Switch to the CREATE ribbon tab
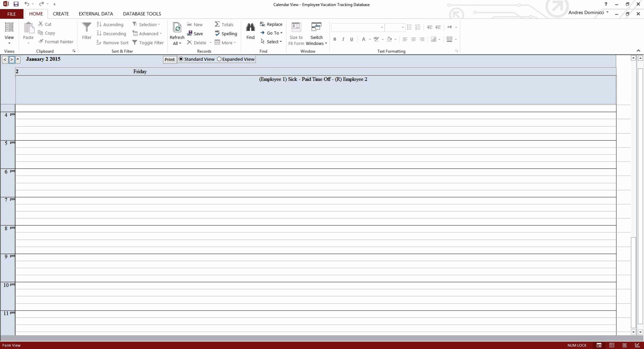The width and height of the screenshot is (644, 349). (61, 14)
